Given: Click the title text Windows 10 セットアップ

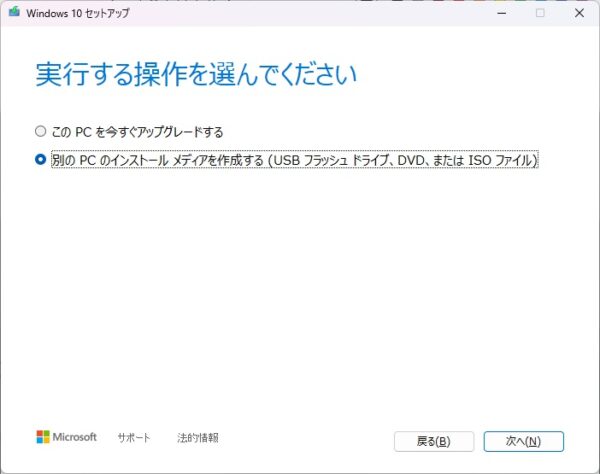Looking at the screenshot, I should tap(78, 13).
